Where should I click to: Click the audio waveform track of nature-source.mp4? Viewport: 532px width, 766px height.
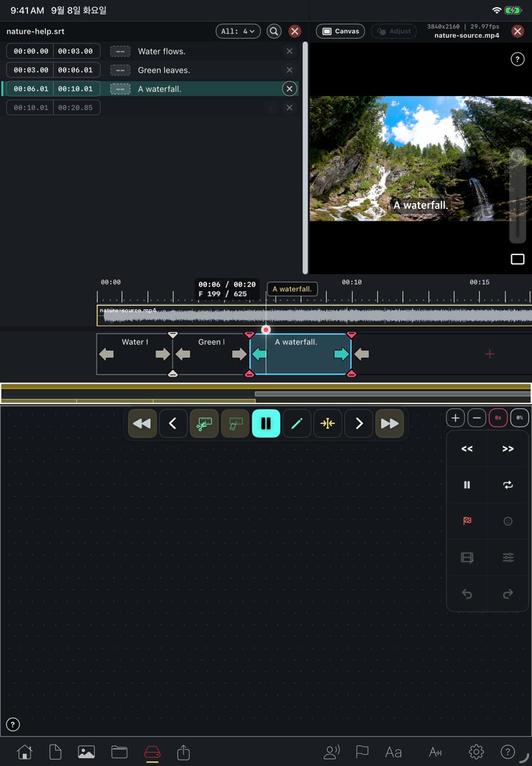click(314, 315)
